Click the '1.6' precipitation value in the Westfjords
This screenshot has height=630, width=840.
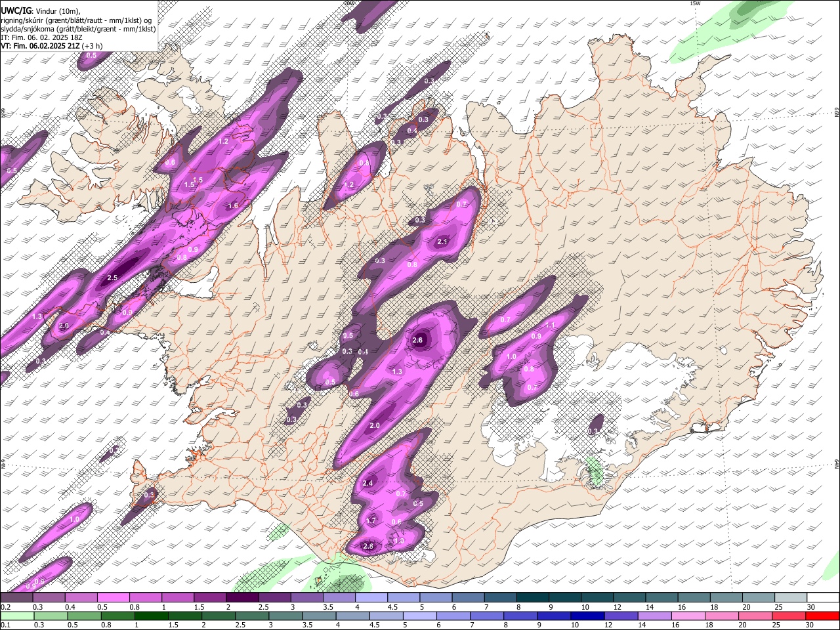[x=233, y=205]
